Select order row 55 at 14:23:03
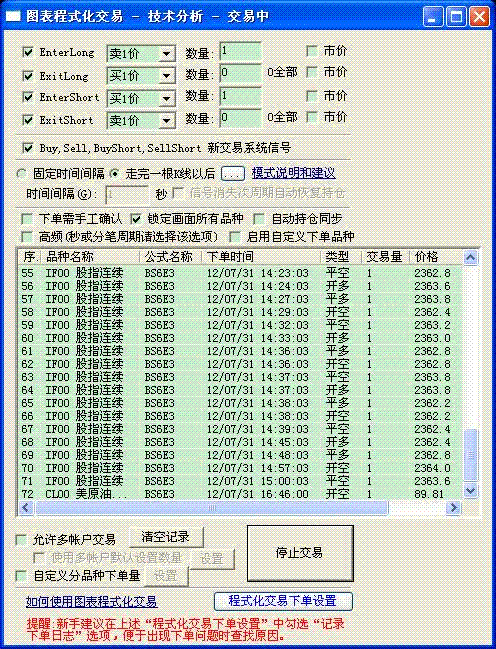Image resolution: width=496 pixels, height=649 pixels. point(240,273)
